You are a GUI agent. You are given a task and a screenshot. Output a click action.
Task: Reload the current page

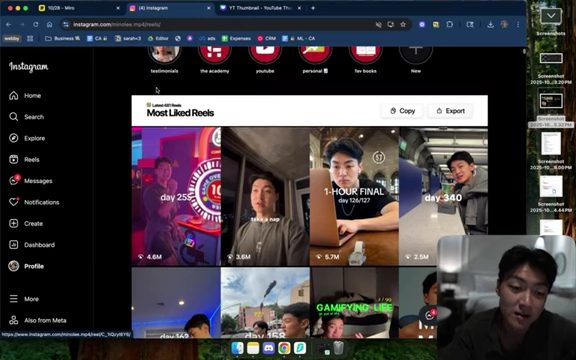(36, 25)
